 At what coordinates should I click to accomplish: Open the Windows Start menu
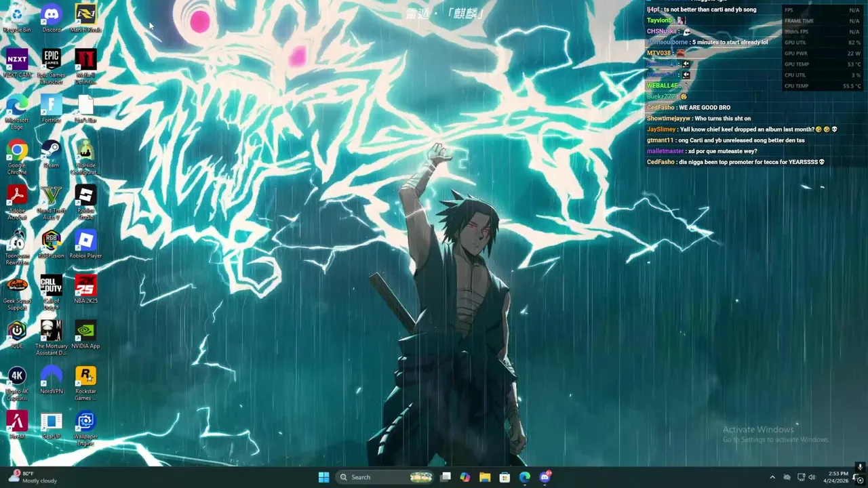point(323,477)
